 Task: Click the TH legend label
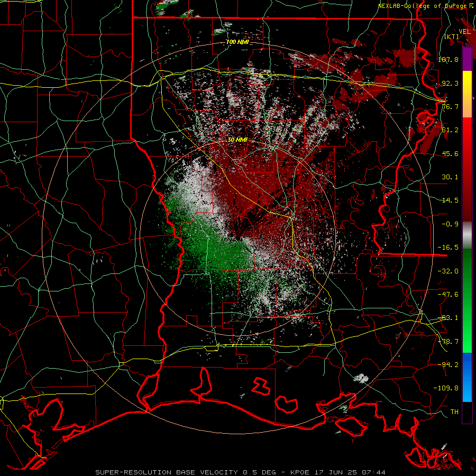click(x=454, y=411)
